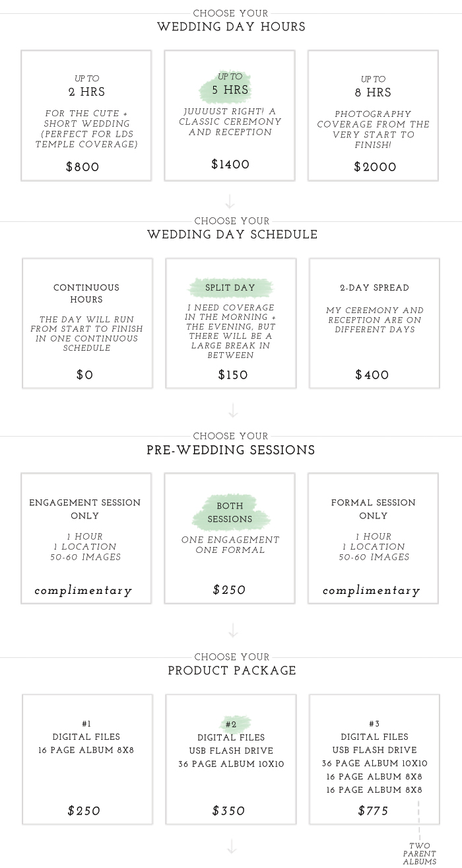Select product package #1 for $250
This screenshot has width=462, height=868.
pyautogui.click(x=88, y=760)
